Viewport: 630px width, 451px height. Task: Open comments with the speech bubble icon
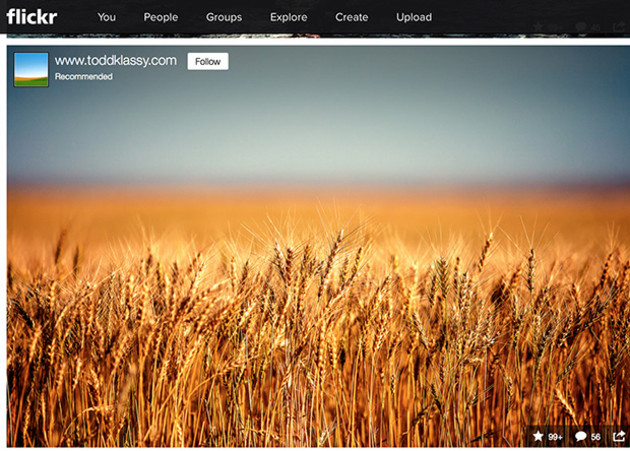click(x=581, y=437)
